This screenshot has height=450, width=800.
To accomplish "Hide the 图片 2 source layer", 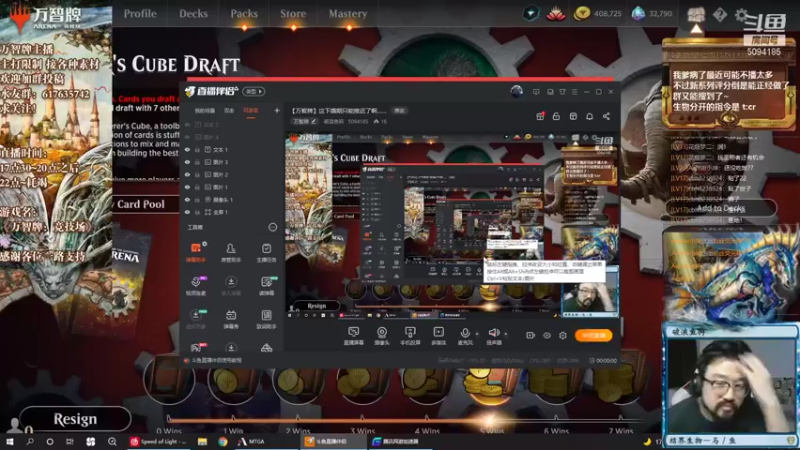I will [187, 174].
